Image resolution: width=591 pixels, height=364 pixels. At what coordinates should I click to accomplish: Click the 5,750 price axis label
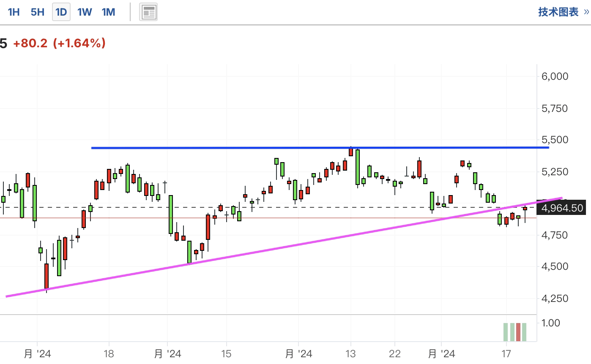tap(555, 108)
